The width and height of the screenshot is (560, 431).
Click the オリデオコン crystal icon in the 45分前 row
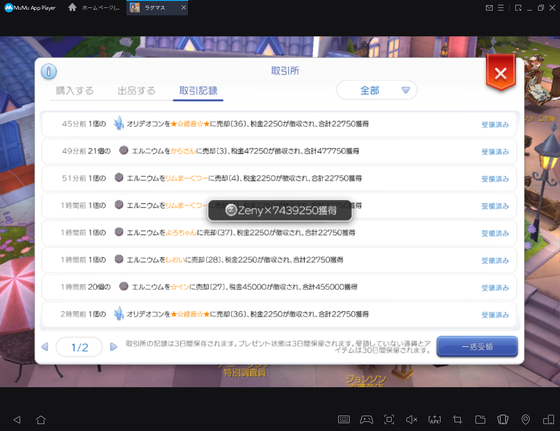coord(119,123)
